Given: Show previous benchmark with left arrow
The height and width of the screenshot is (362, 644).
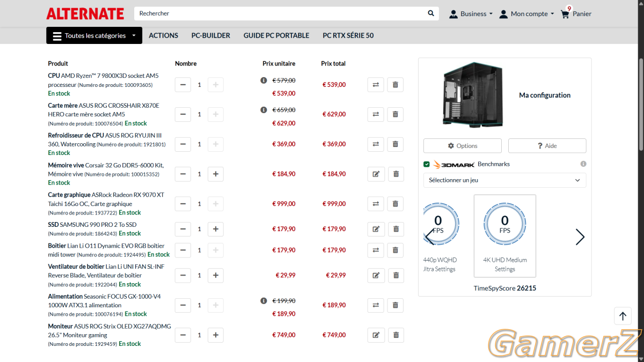Looking at the screenshot, I should [429, 237].
